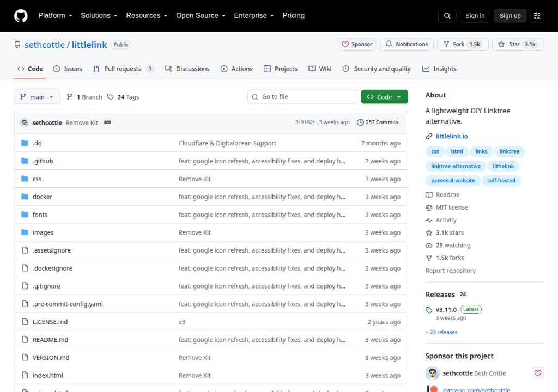Open the Pull requests tab
Image resolution: width=558 pixels, height=392 pixels.
click(x=124, y=69)
